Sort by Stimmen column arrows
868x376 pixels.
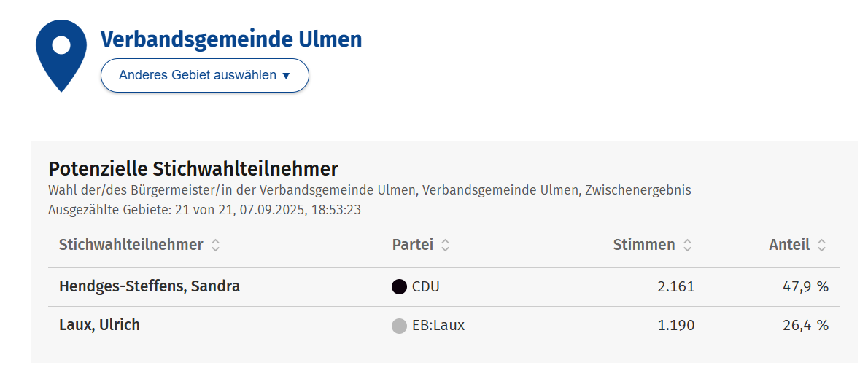[x=687, y=246]
